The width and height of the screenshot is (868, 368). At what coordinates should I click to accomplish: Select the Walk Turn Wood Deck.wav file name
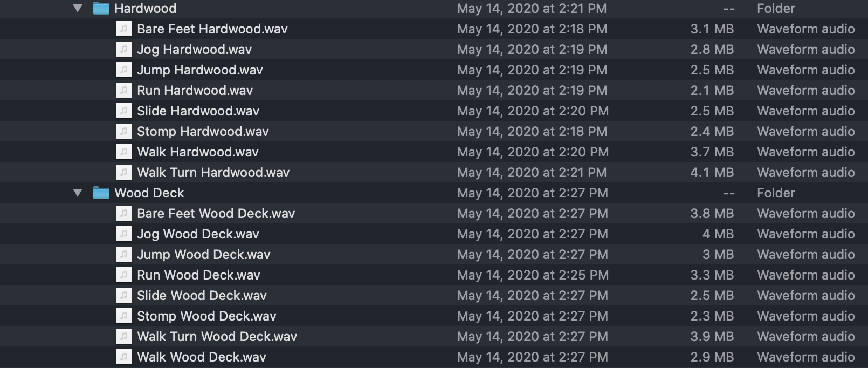217,337
